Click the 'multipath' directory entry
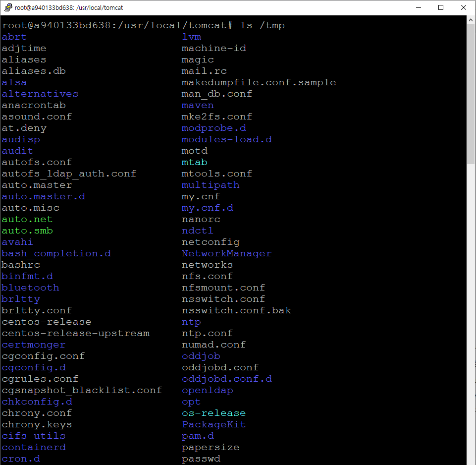The height and width of the screenshot is (465, 476). pos(211,185)
